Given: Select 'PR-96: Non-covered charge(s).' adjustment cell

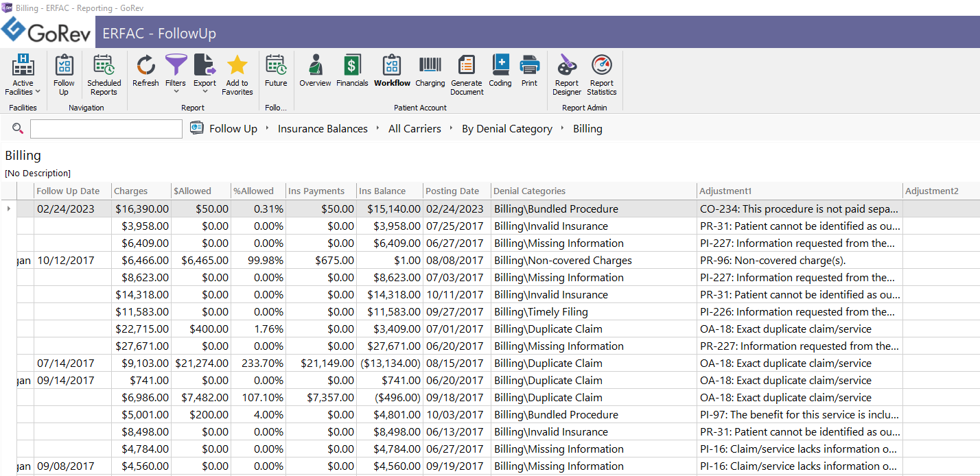Looking at the screenshot, I should pos(800,260).
